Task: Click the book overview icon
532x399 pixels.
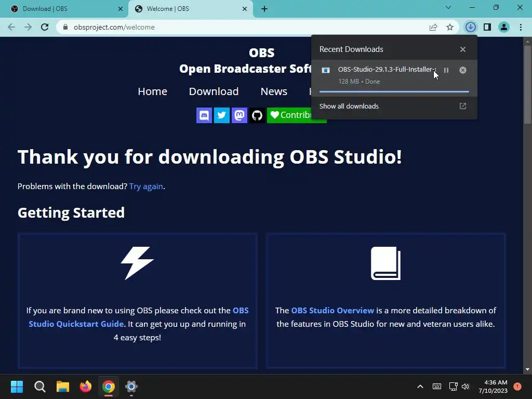Action: pyautogui.click(x=386, y=263)
